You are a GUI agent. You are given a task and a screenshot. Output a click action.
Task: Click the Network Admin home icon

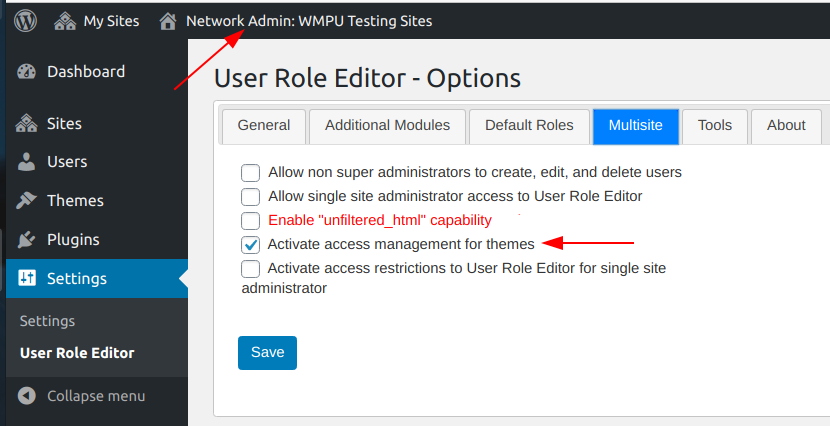point(168,21)
